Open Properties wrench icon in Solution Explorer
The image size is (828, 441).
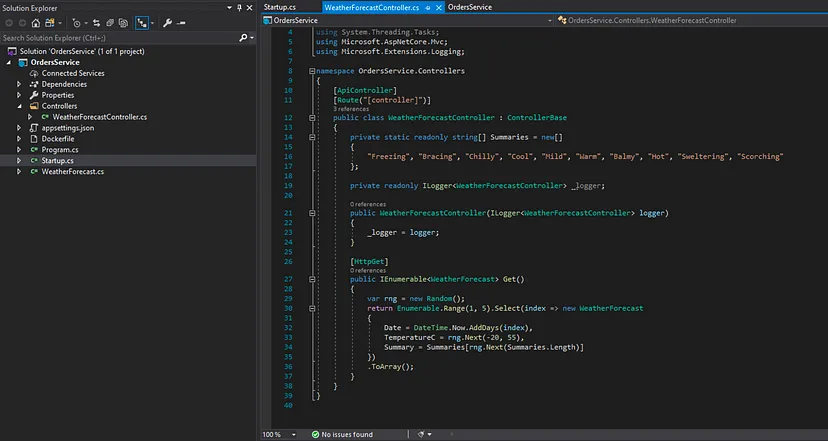pos(167,23)
